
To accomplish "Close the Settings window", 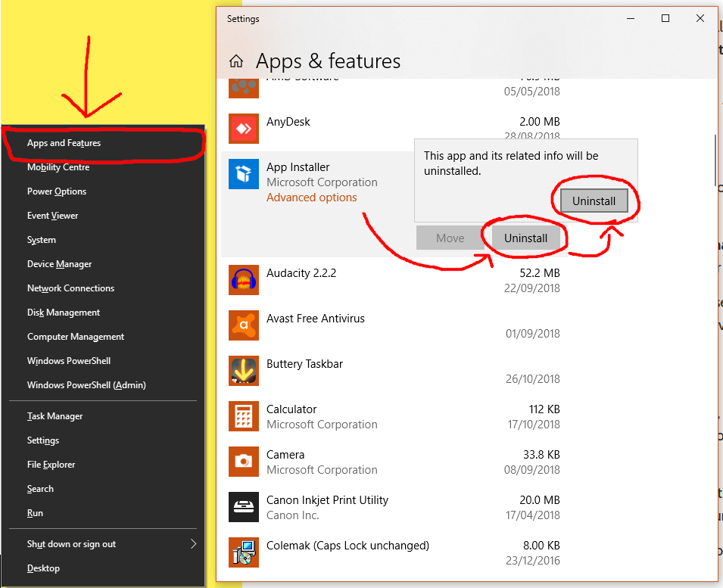I will (x=700, y=18).
